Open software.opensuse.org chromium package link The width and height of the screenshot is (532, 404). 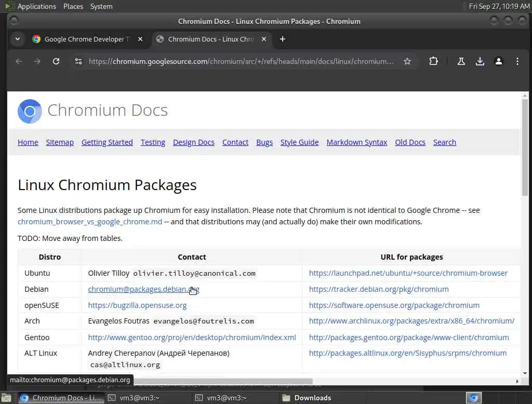394,305
